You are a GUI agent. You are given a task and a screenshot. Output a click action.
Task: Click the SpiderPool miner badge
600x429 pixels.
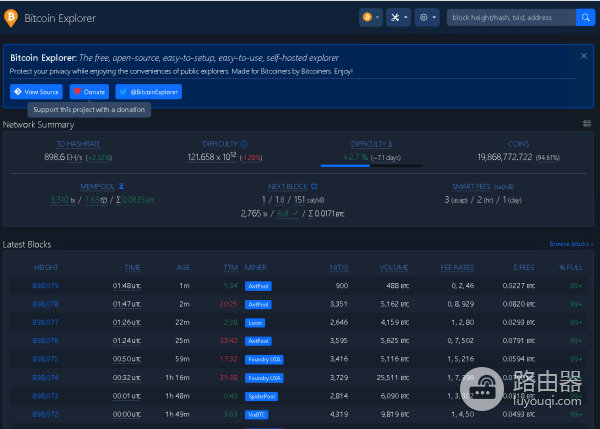pyautogui.click(x=260, y=395)
